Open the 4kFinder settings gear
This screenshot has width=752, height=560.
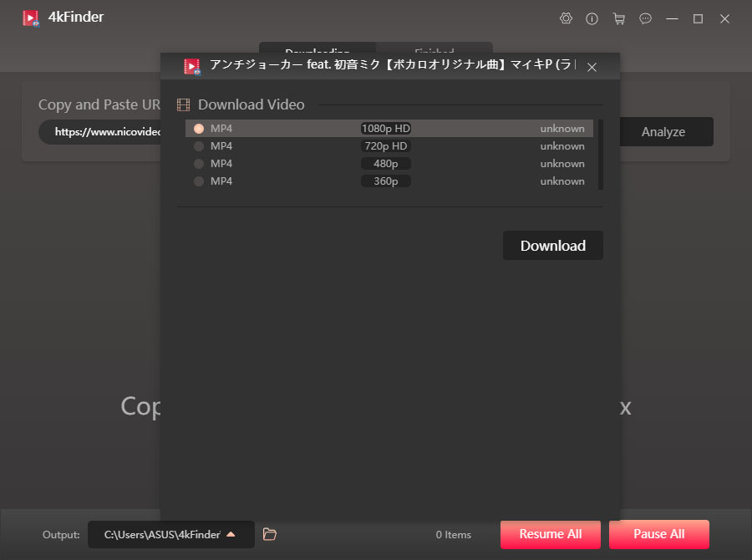click(566, 18)
